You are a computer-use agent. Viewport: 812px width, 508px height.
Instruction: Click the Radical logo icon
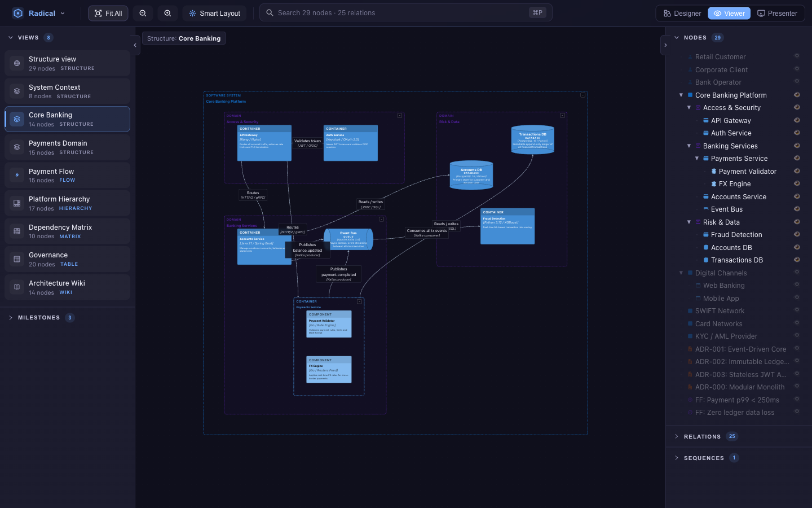coord(17,13)
